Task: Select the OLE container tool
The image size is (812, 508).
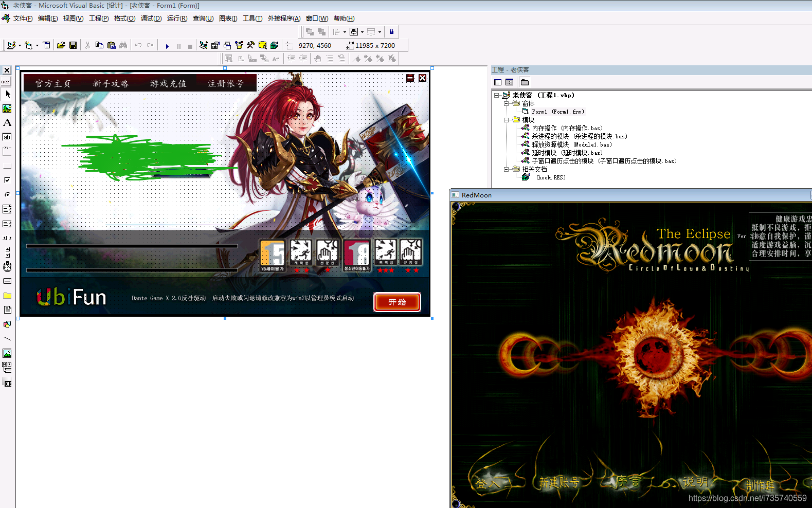Action: (x=7, y=382)
